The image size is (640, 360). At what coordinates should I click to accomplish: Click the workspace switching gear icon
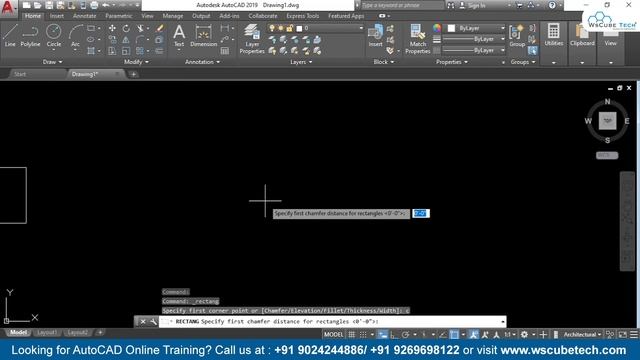pyautogui.click(x=524, y=335)
